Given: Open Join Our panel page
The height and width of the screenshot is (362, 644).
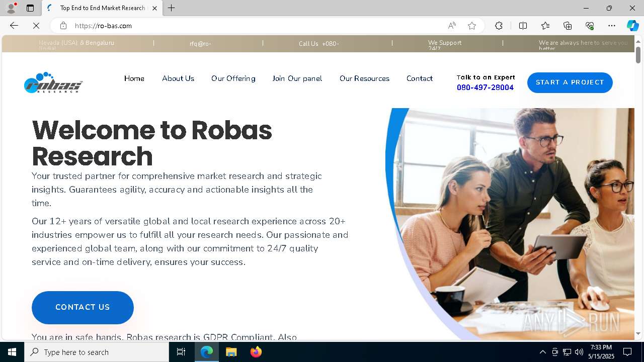Looking at the screenshot, I should click(x=297, y=78).
